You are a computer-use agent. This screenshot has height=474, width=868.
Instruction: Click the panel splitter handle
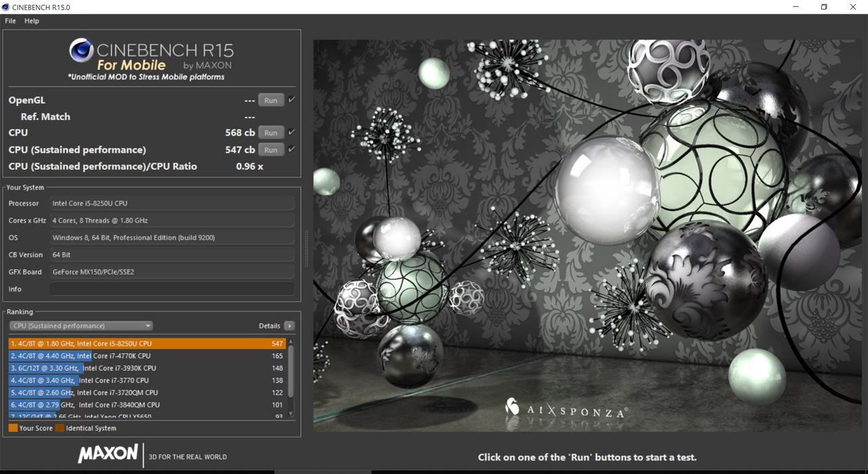pyautogui.click(x=307, y=249)
